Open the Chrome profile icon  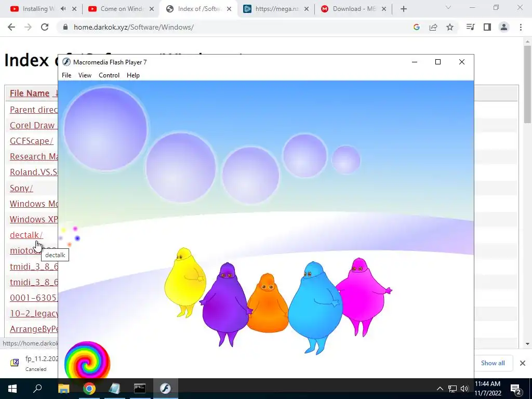point(504,27)
